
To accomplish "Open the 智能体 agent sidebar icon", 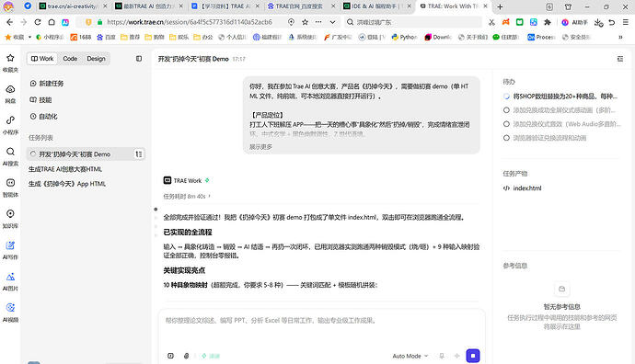I will coord(10,187).
